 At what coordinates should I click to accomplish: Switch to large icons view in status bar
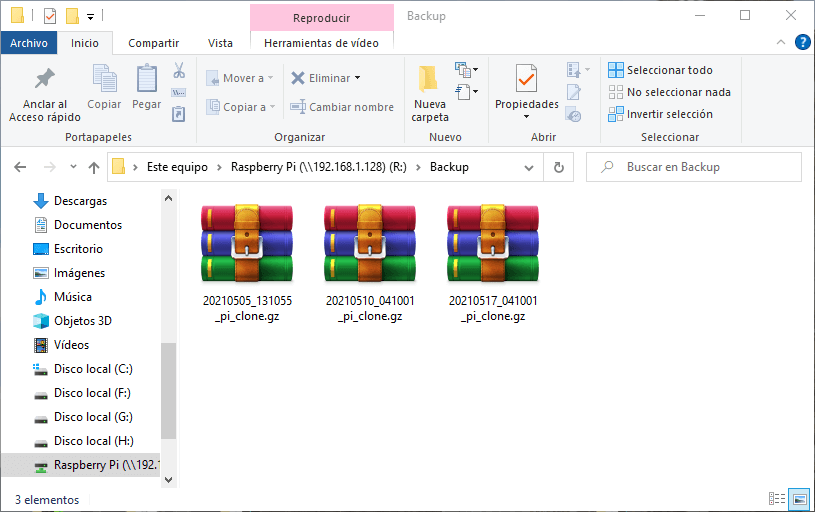(799, 499)
